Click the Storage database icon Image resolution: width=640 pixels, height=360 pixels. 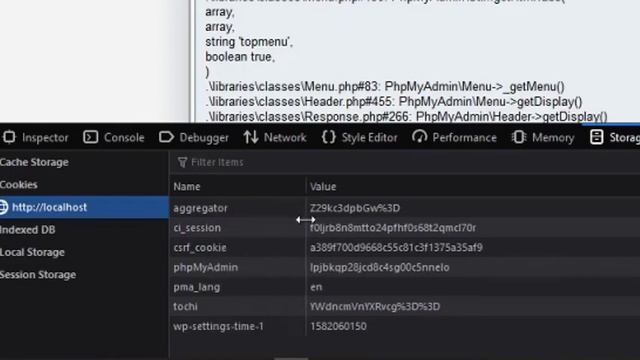(x=597, y=137)
